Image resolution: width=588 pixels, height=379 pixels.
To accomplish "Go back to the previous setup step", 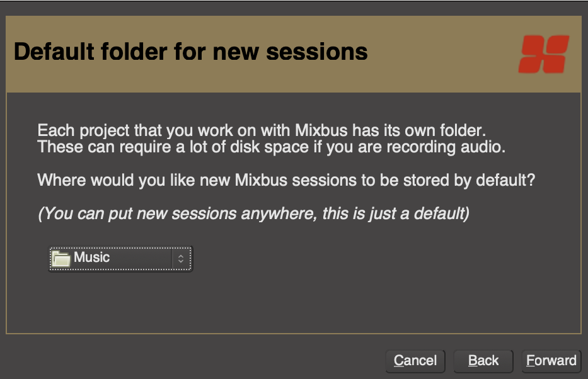I will coord(483,361).
